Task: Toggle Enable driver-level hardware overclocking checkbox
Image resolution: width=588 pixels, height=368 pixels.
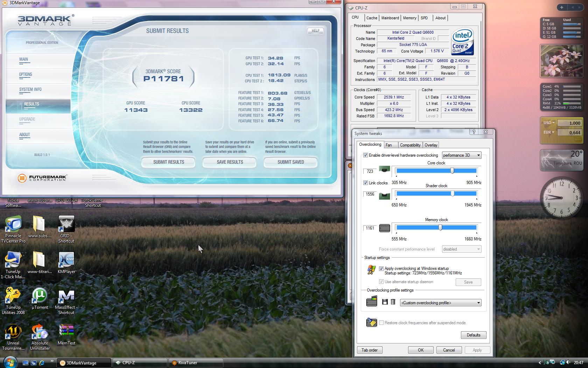Action: point(365,155)
